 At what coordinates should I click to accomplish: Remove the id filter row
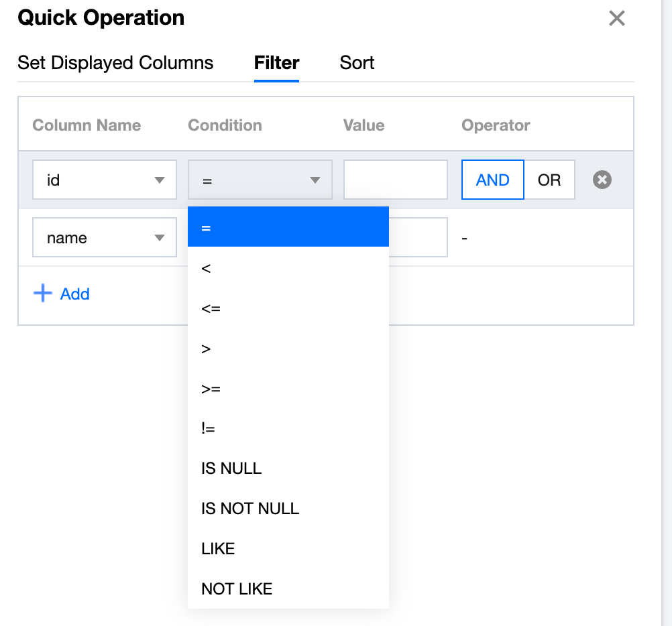coord(602,180)
